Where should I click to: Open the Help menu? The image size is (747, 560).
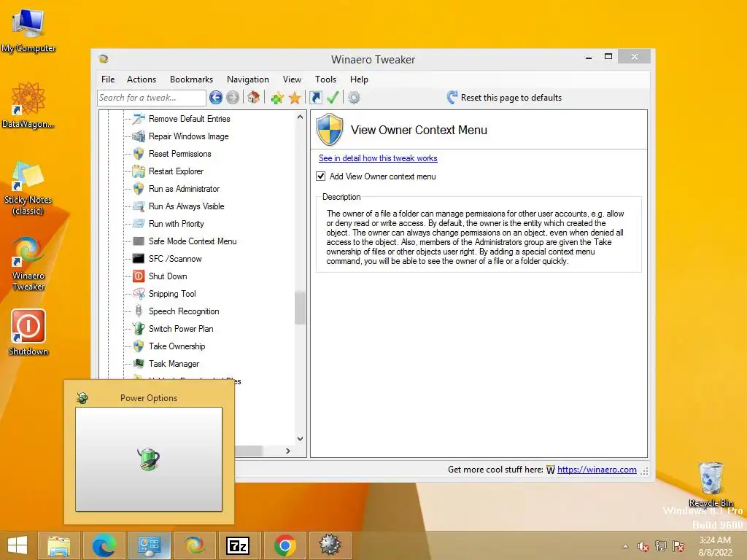click(x=359, y=79)
